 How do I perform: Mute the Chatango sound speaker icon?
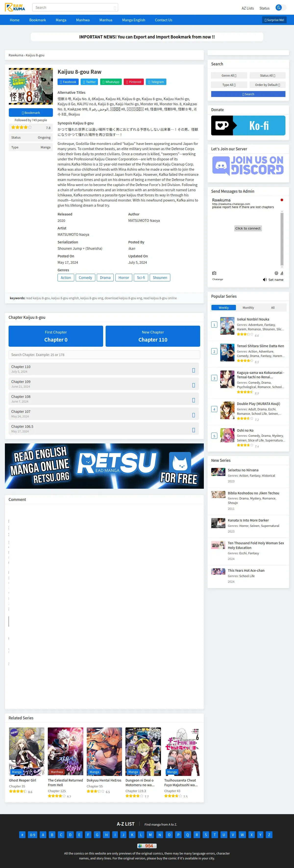point(265,280)
